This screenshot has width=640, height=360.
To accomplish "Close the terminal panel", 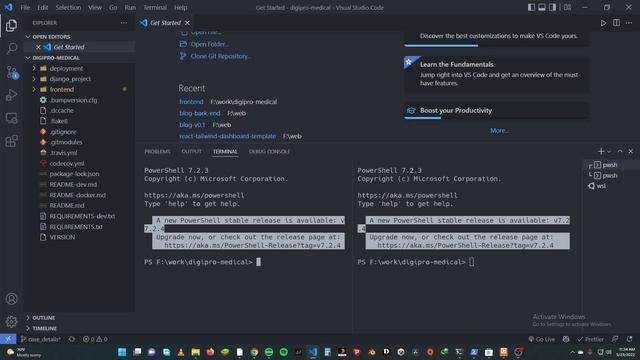I will click(x=631, y=151).
